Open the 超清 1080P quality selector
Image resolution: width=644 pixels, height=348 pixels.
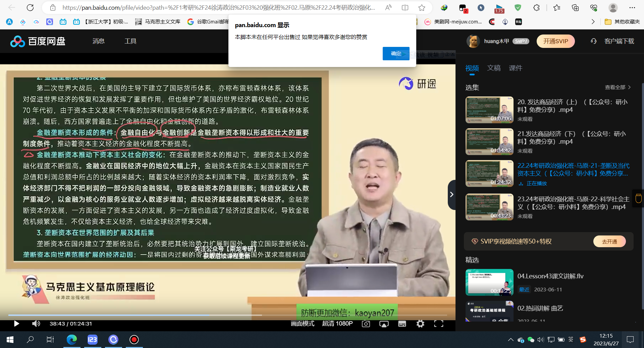(x=337, y=324)
